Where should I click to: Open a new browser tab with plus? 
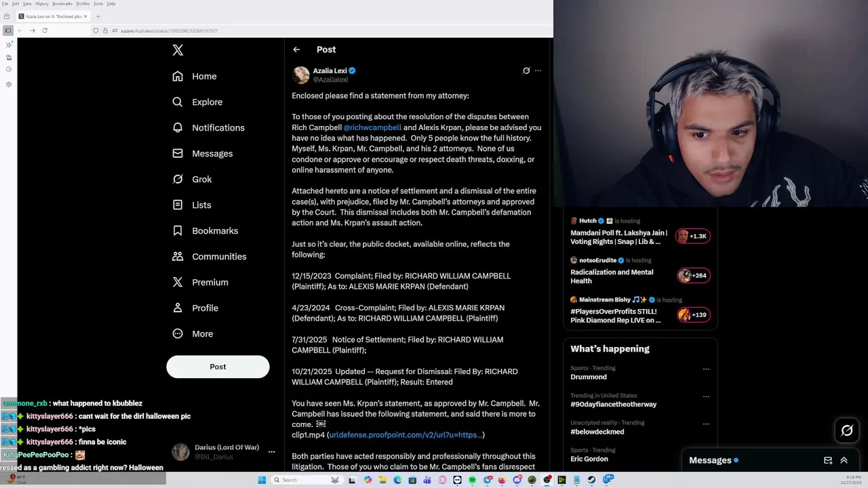98,16
